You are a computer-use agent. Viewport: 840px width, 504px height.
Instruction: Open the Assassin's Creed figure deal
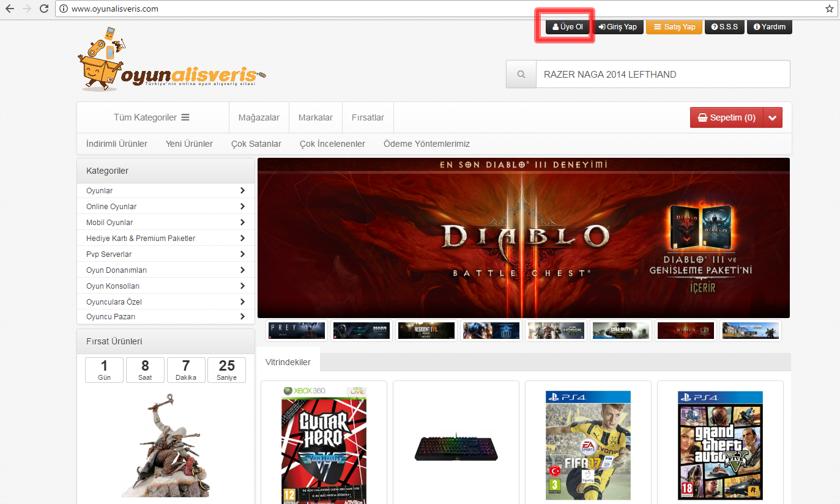pos(166,445)
